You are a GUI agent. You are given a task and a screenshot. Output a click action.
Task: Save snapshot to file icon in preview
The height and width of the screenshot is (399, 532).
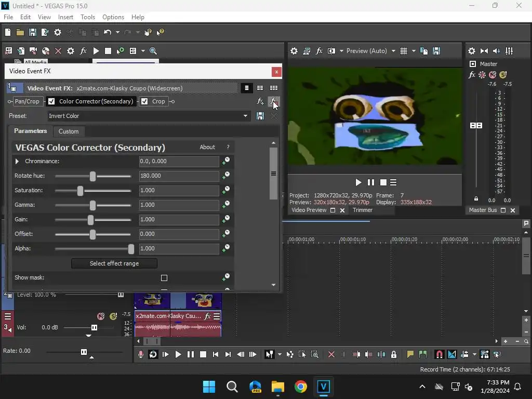pyautogui.click(x=436, y=51)
